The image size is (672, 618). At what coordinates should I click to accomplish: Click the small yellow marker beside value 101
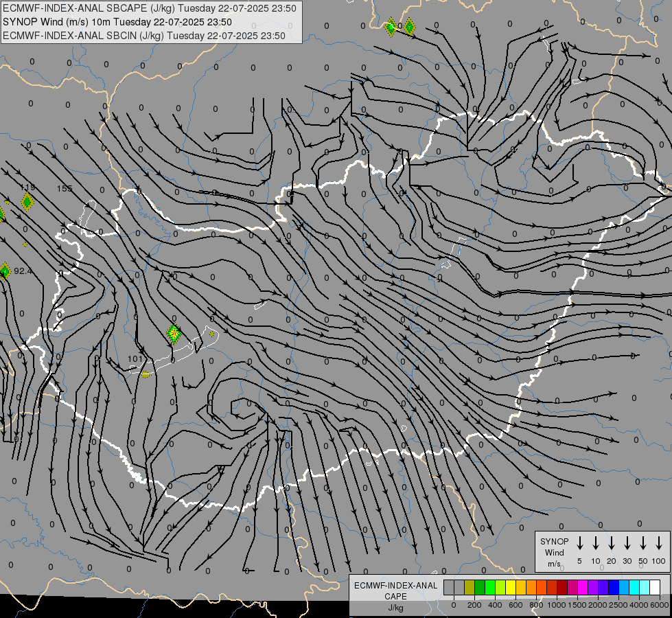(146, 375)
